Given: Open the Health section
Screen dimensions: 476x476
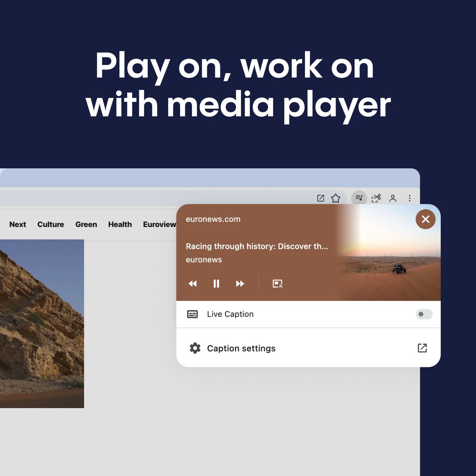Looking at the screenshot, I should pyautogui.click(x=120, y=224).
